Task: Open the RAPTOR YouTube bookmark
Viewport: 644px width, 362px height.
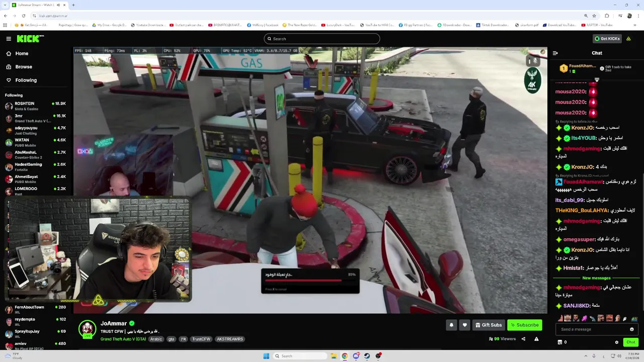Action: pos(597,25)
